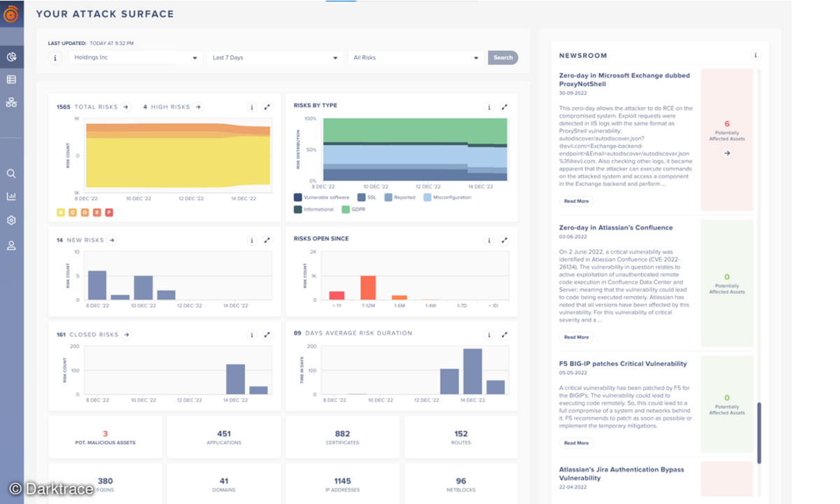Screen dimensions: 840x504
Task: Open the 882 Certificates tile
Action: 342,437
